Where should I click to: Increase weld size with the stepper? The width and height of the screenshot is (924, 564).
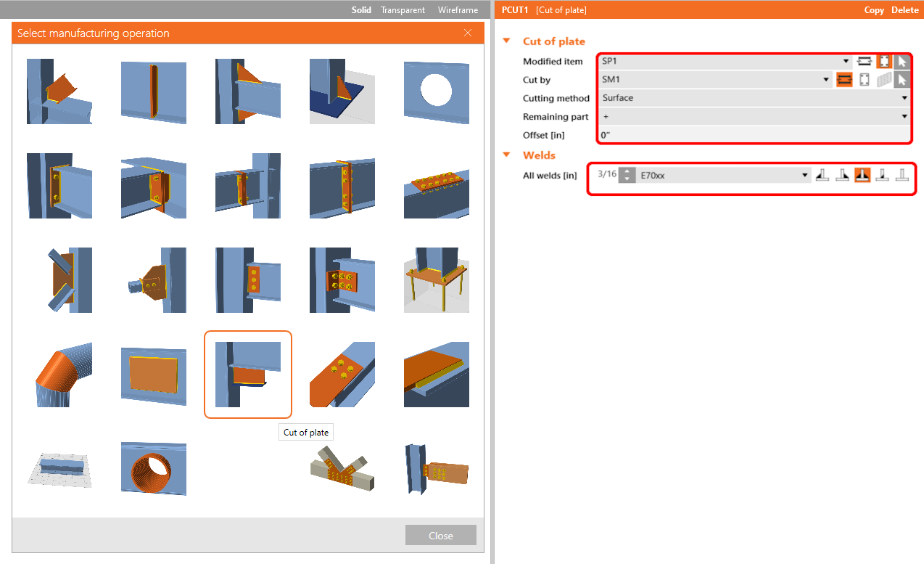(x=625, y=171)
